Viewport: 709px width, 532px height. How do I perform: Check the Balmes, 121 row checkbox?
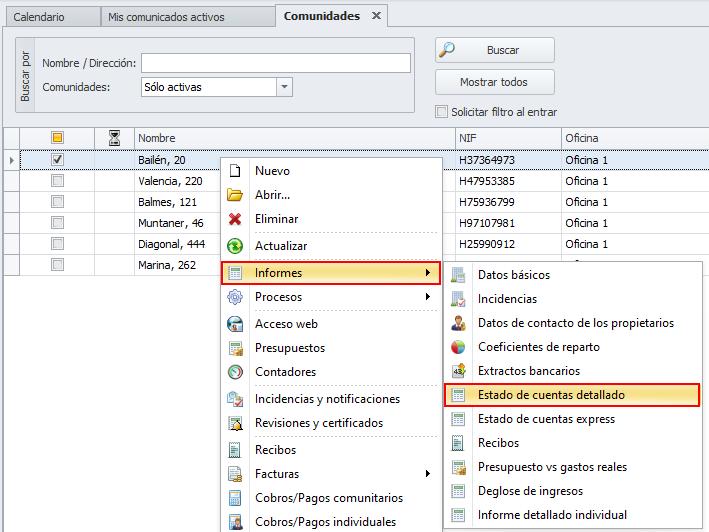(57, 202)
